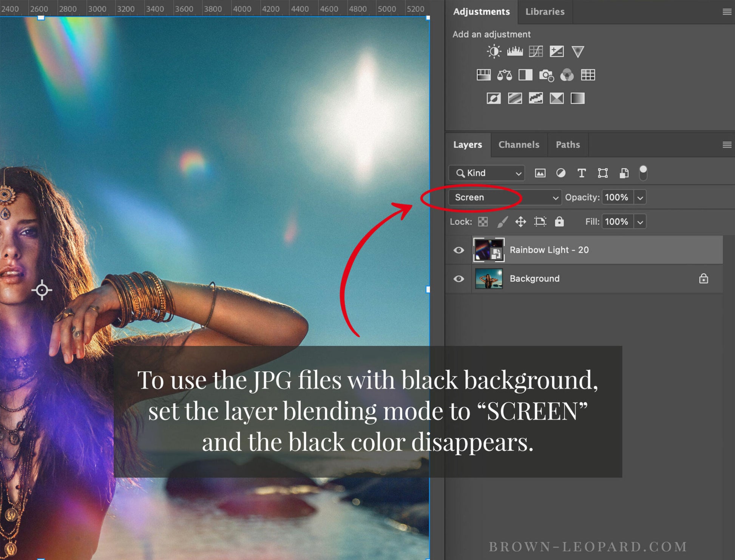Filter layers by type layers (T icon)
The height and width of the screenshot is (560, 735).
(582, 173)
